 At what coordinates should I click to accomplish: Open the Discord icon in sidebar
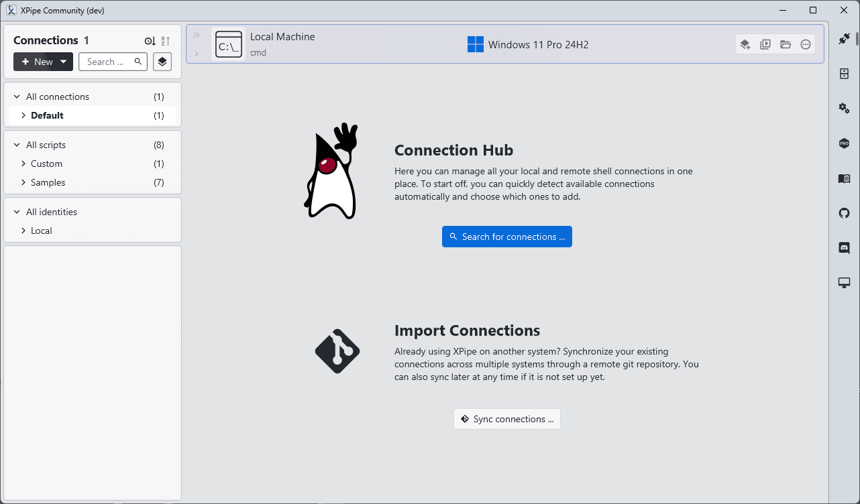[844, 248]
